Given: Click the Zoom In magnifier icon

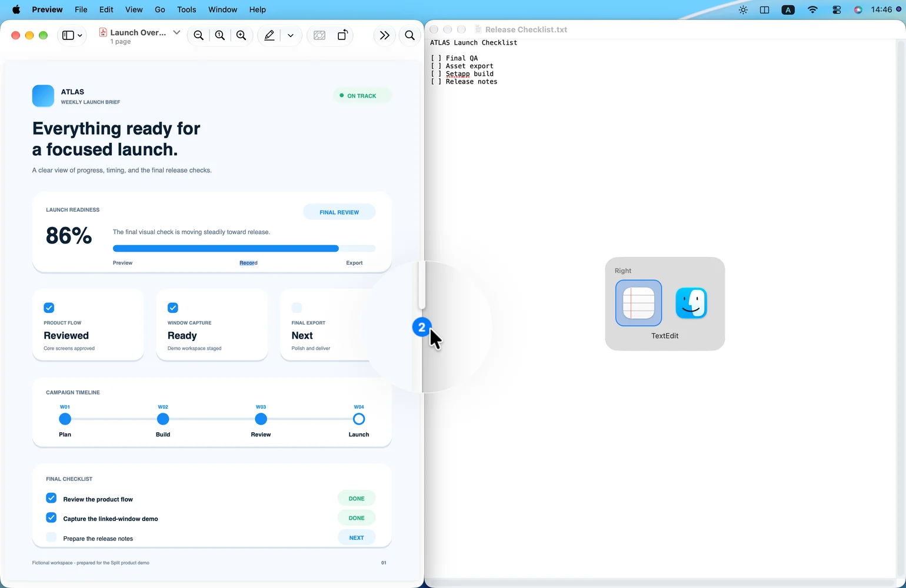Looking at the screenshot, I should (x=241, y=35).
